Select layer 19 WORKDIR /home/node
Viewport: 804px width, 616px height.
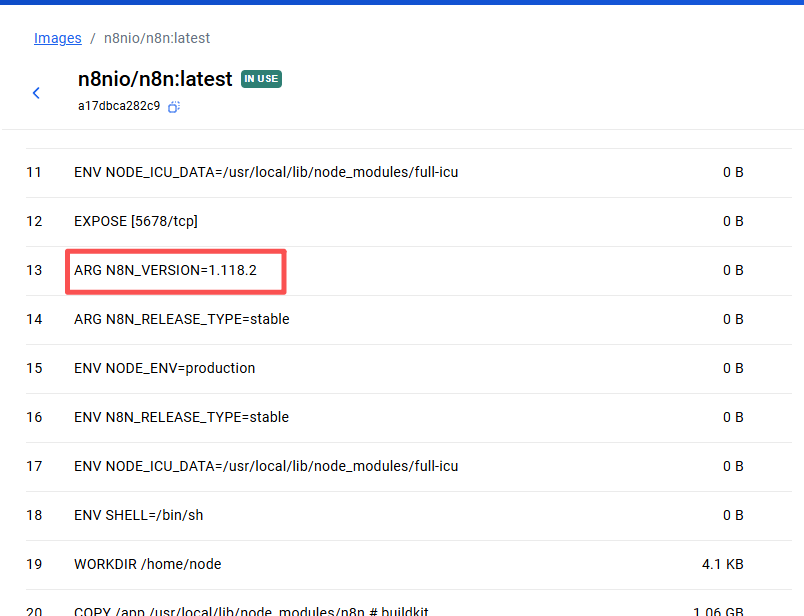tap(409, 564)
